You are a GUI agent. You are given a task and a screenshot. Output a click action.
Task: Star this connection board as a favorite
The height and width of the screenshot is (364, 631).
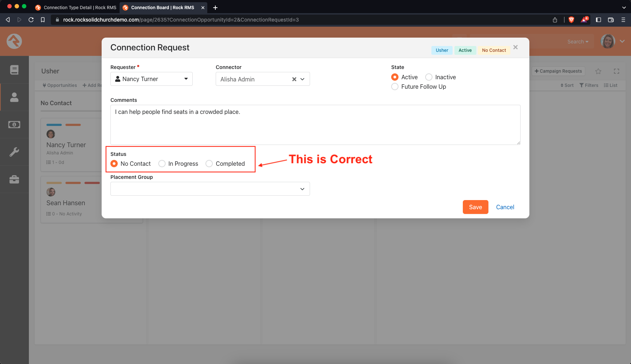click(598, 71)
